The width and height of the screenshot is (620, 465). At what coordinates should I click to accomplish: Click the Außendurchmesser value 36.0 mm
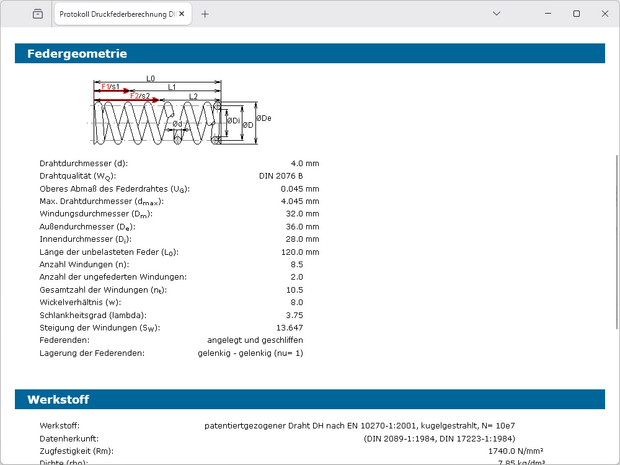(300, 226)
